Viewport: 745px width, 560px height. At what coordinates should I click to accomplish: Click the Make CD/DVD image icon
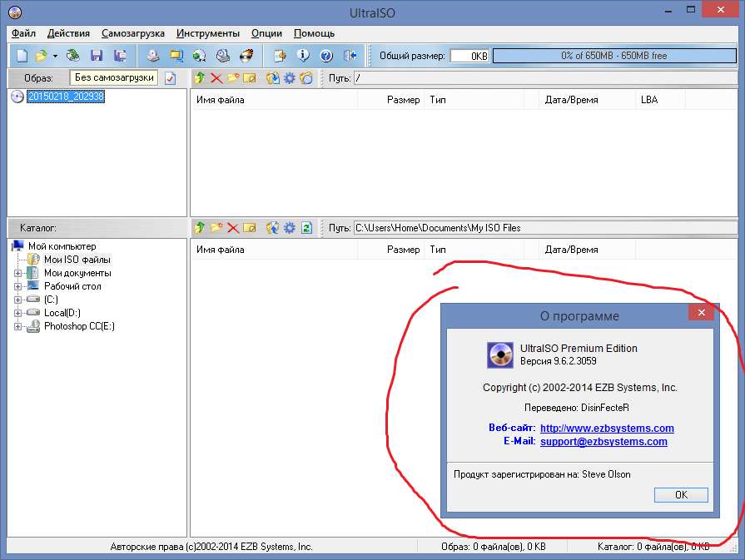click(x=153, y=56)
